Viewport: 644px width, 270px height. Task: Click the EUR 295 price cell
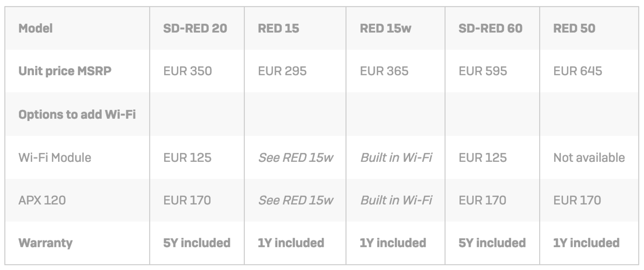(282, 71)
